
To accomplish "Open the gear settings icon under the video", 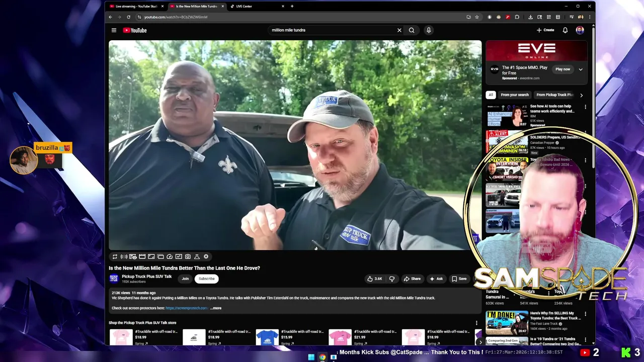I will pyautogui.click(x=206, y=256).
